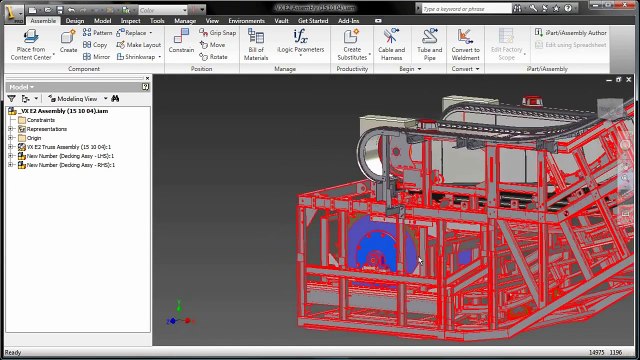Select the Rotate component tool
The image size is (640, 360).
(213, 57)
